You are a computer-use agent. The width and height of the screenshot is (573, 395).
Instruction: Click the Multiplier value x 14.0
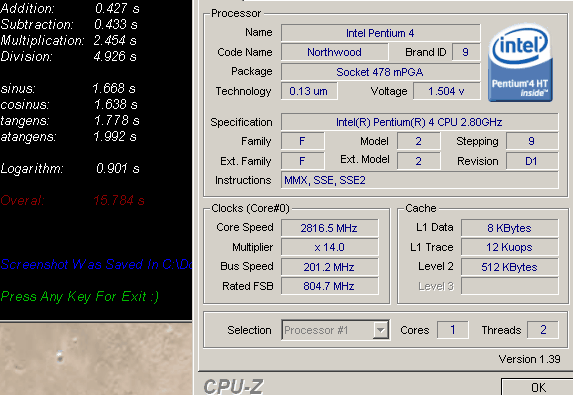pos(329,247)
